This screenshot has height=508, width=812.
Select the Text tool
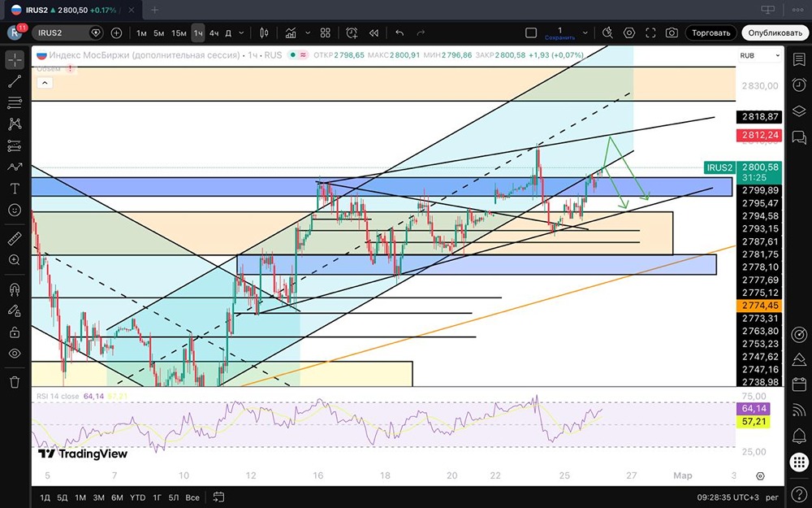pos(15,189)
